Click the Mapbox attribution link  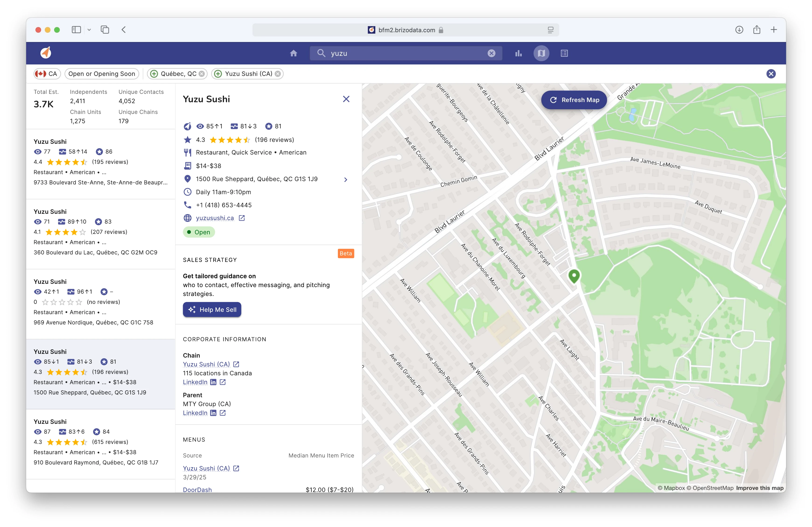tap(671, 488)
